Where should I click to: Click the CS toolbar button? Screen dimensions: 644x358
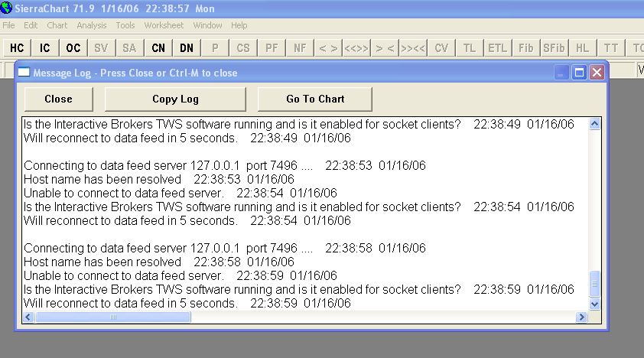coord(243,48)
